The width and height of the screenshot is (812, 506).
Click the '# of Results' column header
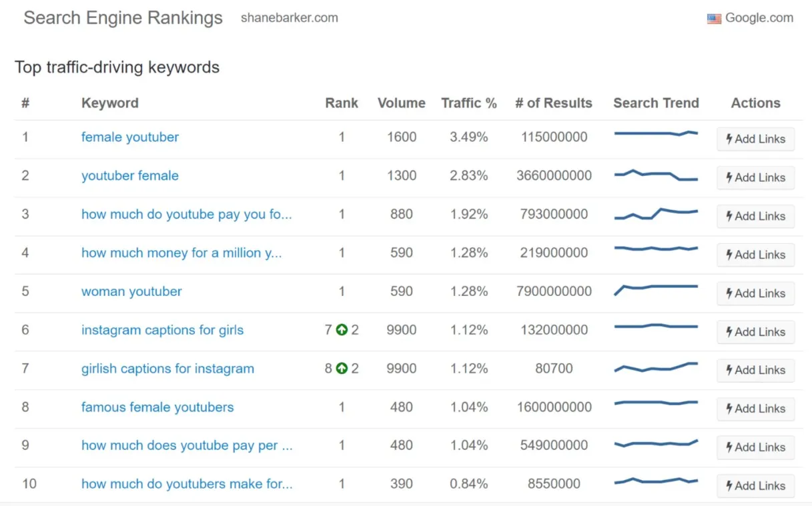point(554,103)
